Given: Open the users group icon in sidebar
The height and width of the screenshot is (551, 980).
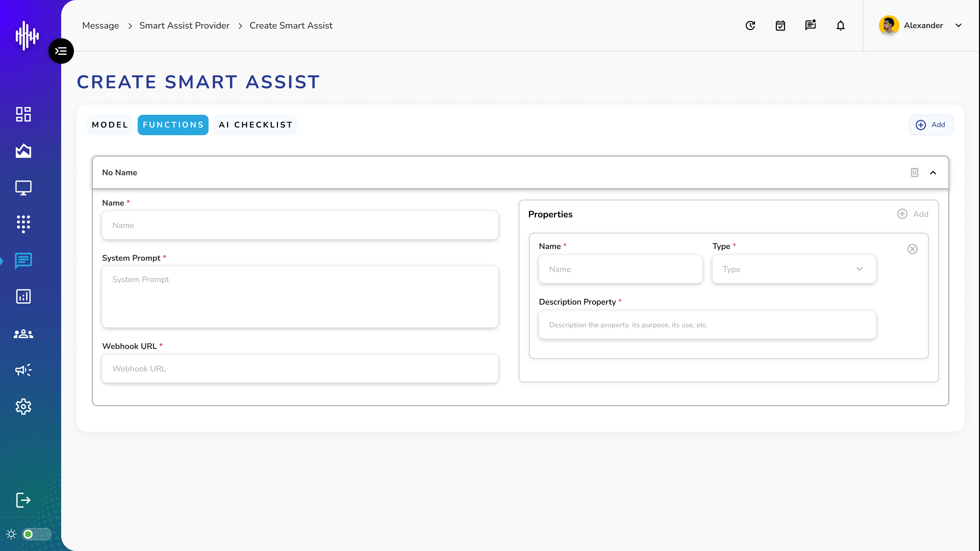Looking at the screenshot, I should pyautogui.click(x=23, y=334).
